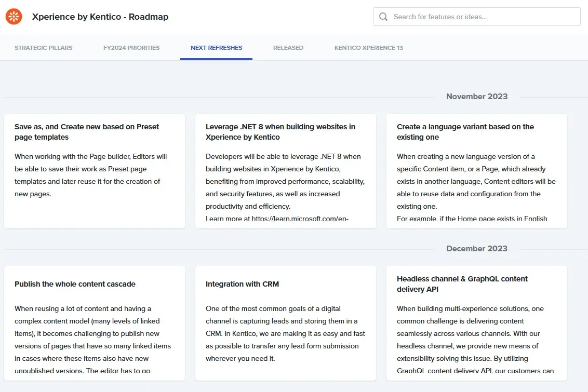Image resolution: width=588 pixels, height=392 pixels.
Task: Focus the 'Search for features or ideas' field
Action: pyautogui.click(x=477, y=17)
